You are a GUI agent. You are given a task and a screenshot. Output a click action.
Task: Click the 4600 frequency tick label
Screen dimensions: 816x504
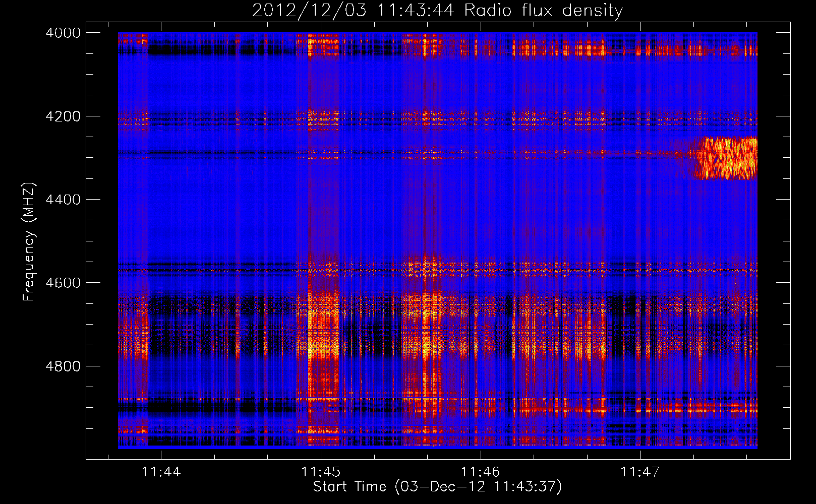[x=63, y=283]
